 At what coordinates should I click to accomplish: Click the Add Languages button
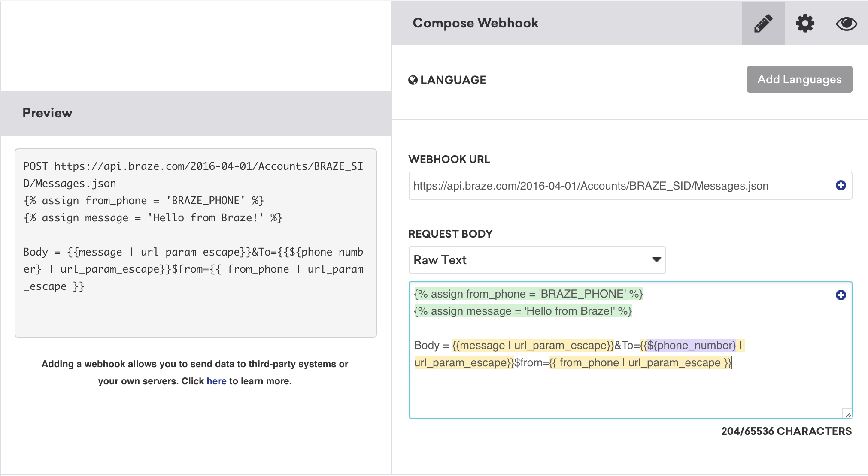pos(799,79)
